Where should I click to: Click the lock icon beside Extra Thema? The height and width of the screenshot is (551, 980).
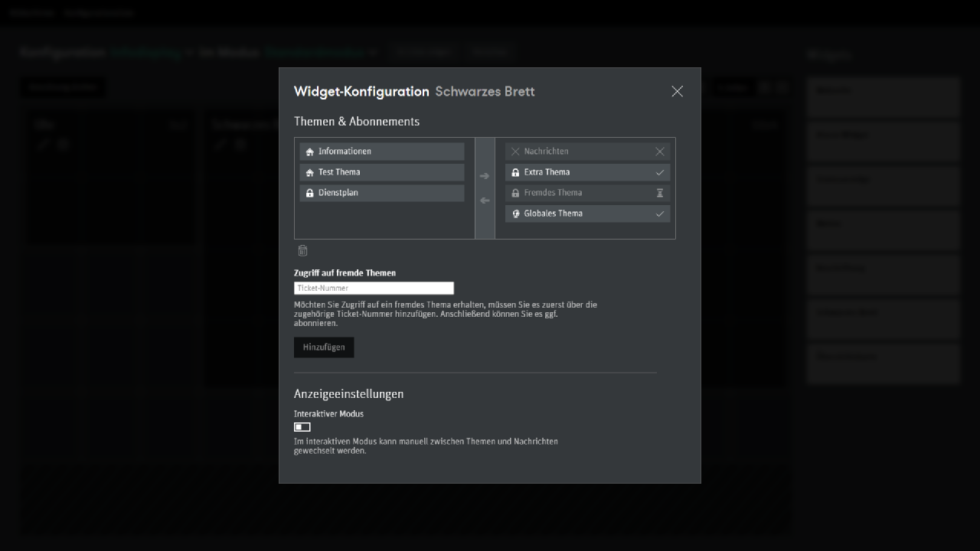pos(515,172)
